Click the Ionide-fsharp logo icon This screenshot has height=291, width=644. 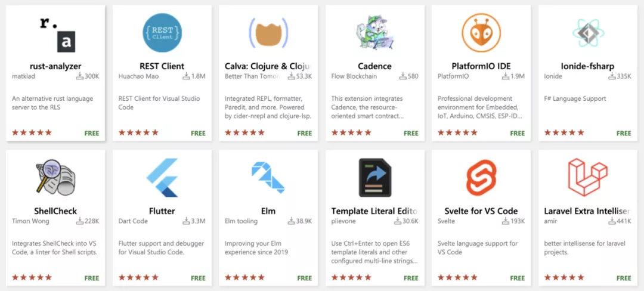click(x=587, y=32)
